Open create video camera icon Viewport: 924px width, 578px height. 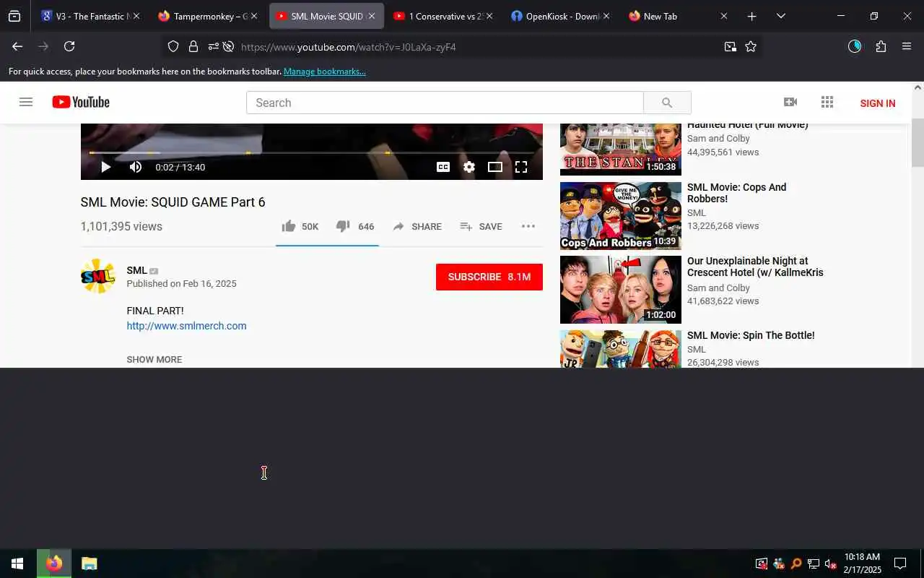click(x=790, y=103)
